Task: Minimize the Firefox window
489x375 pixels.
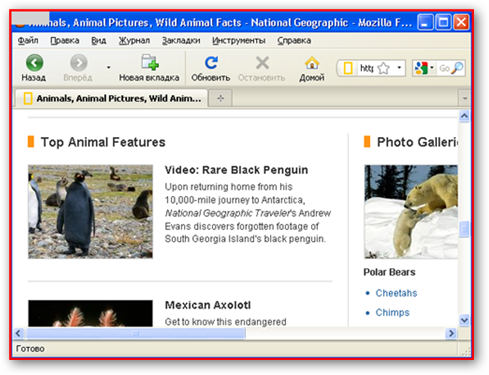Action: (425, 23)
